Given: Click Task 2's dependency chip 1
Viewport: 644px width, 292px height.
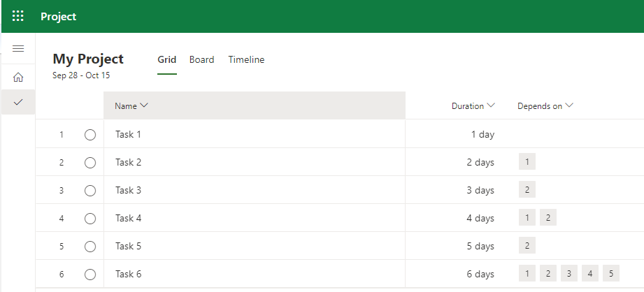Looking at the screenshot, I should 527,162.
